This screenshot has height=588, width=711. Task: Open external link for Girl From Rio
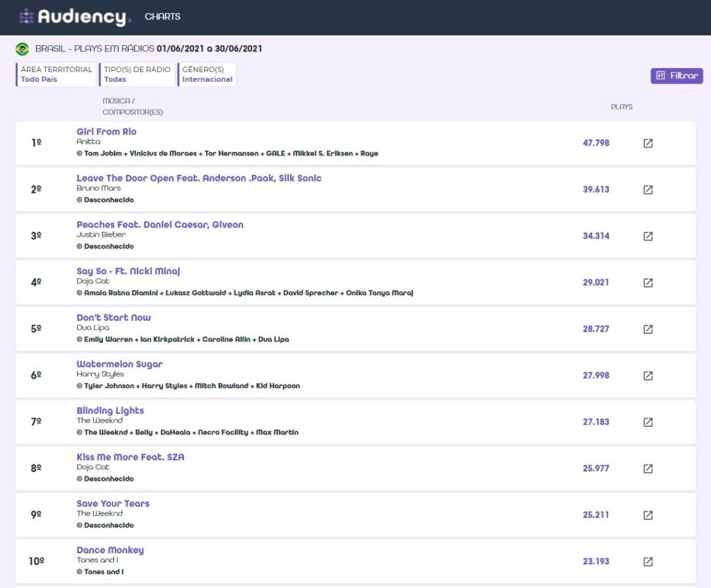click(x=648, y=143)
